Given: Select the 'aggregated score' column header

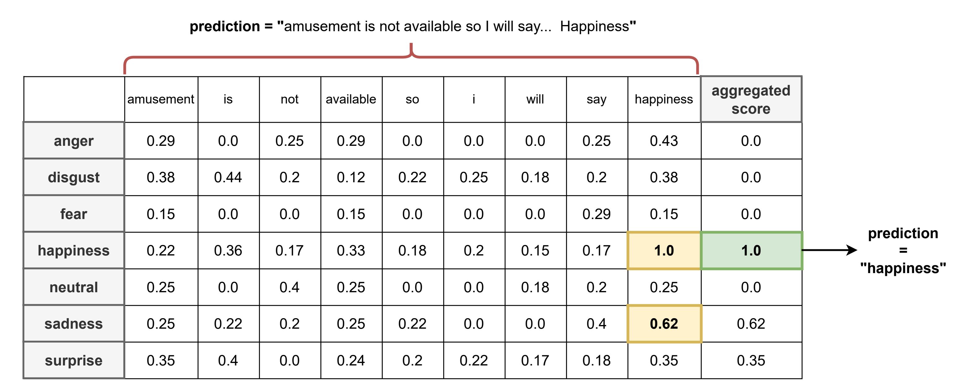Looking at the screenshot, I should (x=751, y=99).
